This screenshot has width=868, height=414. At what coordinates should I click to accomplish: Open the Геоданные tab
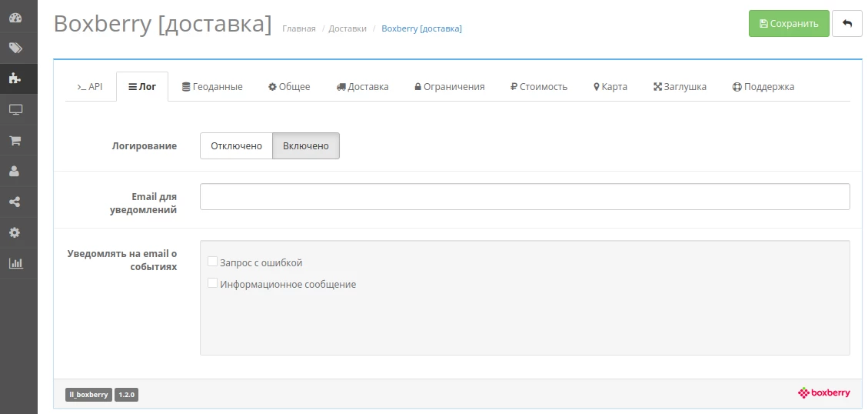(x=212, y=86)
